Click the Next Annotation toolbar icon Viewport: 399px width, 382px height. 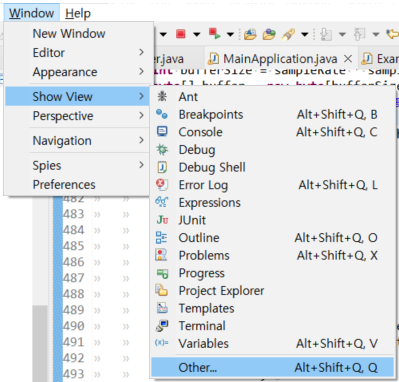click(325, 34)
